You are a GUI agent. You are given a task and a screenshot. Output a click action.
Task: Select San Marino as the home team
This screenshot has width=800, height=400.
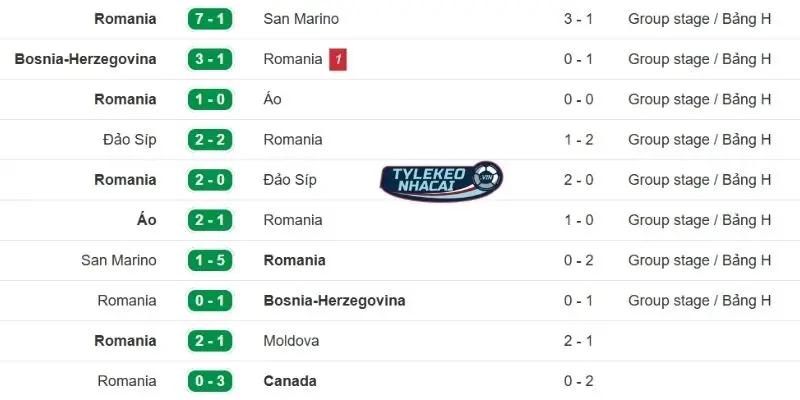119,260
